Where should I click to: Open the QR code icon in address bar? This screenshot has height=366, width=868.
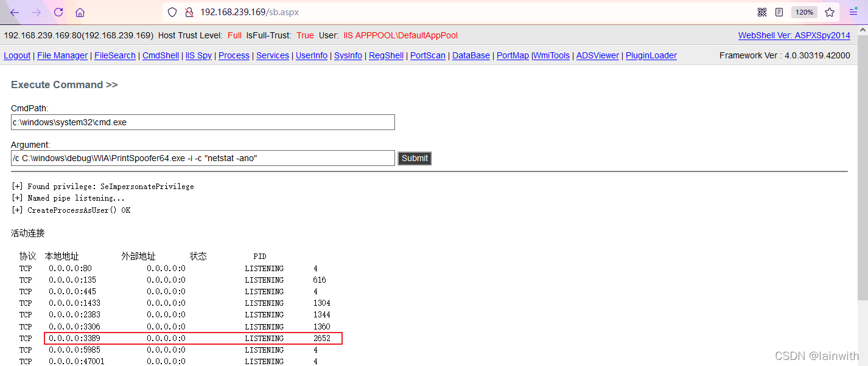coord(762,12)
